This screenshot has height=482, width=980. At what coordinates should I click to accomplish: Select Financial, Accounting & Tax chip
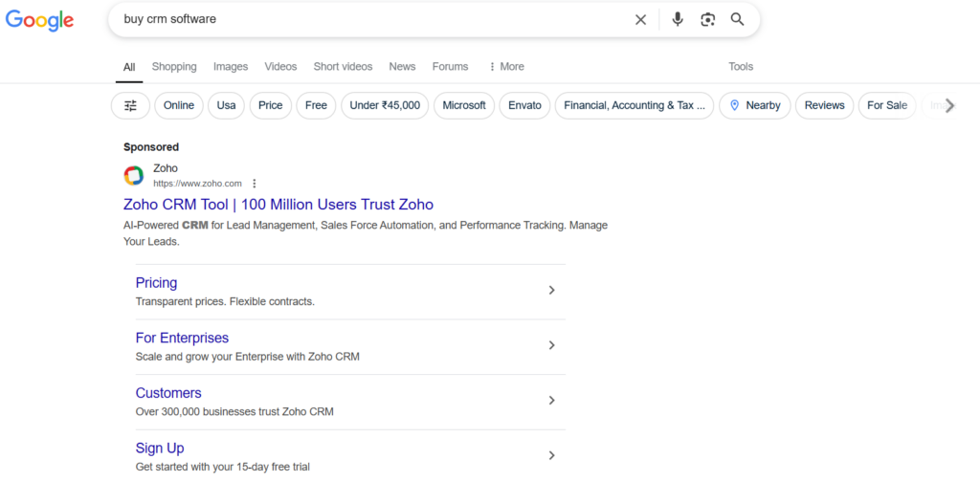pyautogui.click(x=635, y=105)
